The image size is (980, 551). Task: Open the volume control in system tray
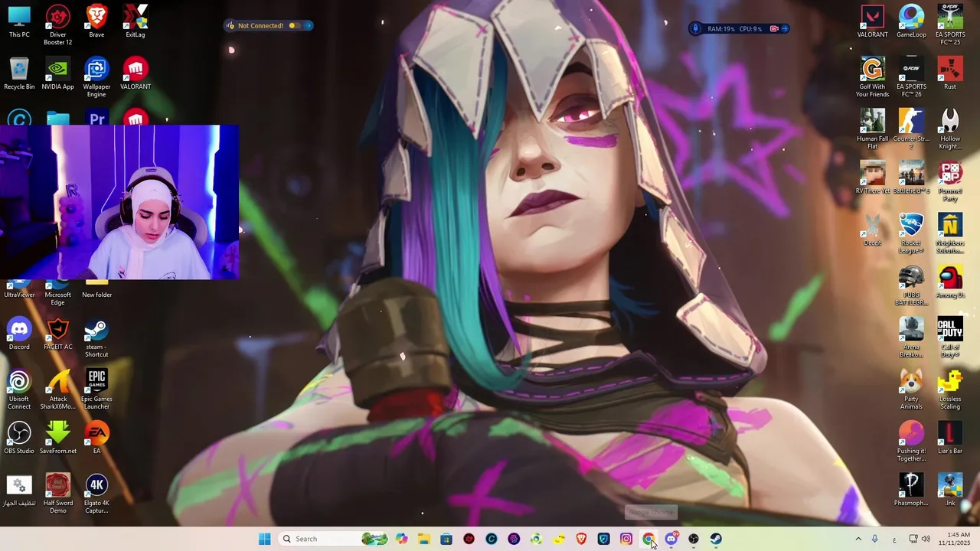pyautogui.click(x=926, y=539)
